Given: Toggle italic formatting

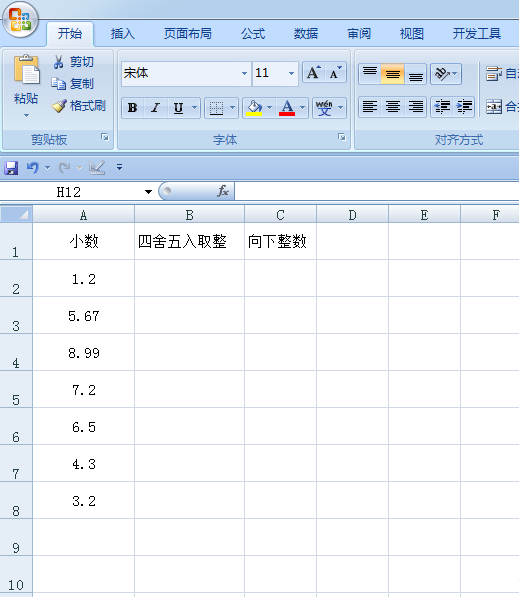Looking at the screenshot, I should (x=155, y=108).
